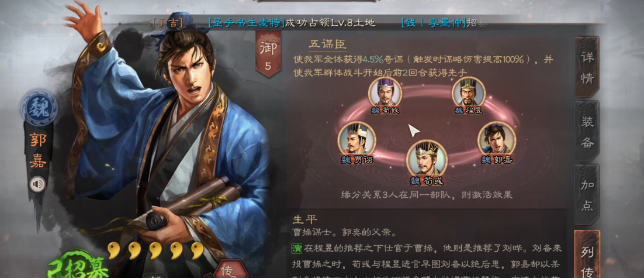644x278 pixels.
Task: Open the 详情 tab
Action: [x=587, y=67]
